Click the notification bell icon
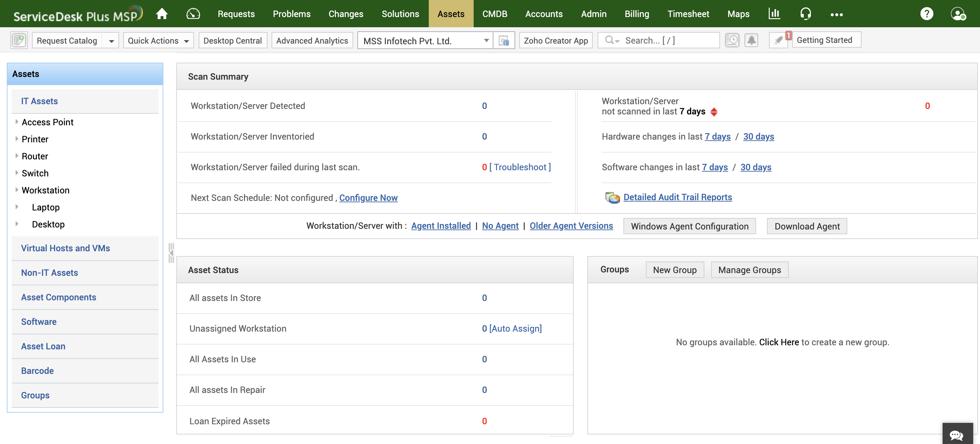The height and width of the screenshot is (444, 980). pos(751,41)
